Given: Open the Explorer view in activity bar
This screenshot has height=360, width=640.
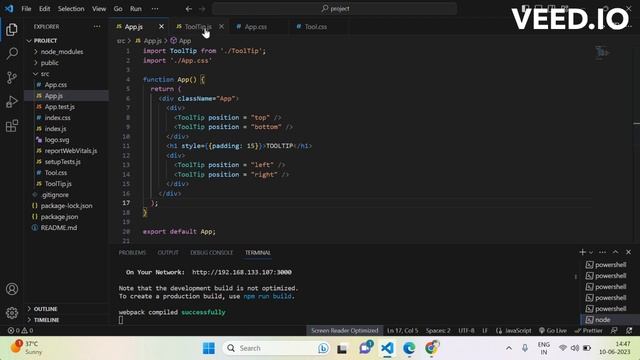Looking at the screenshot, I should coord(12,29).
